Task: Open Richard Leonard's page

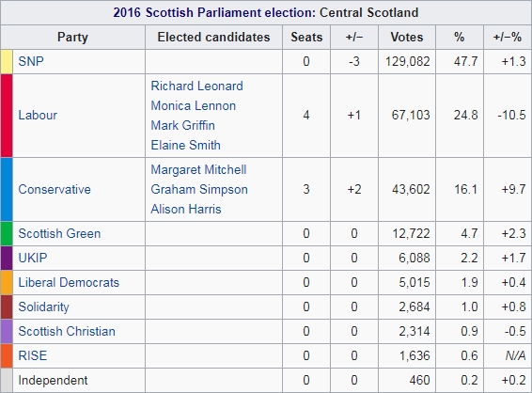Action: point(196,86)
